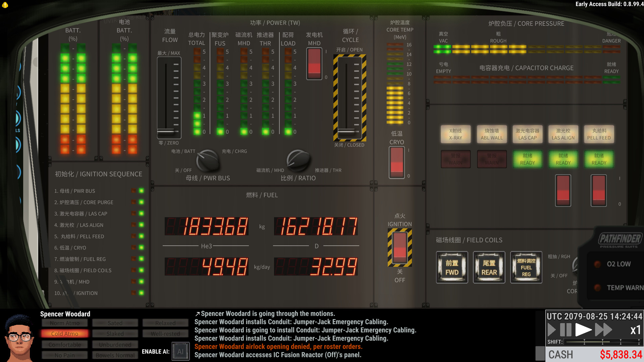
Task: Flip the IGNITION switch
Action: pyautogui.click(x=399, y=248)
